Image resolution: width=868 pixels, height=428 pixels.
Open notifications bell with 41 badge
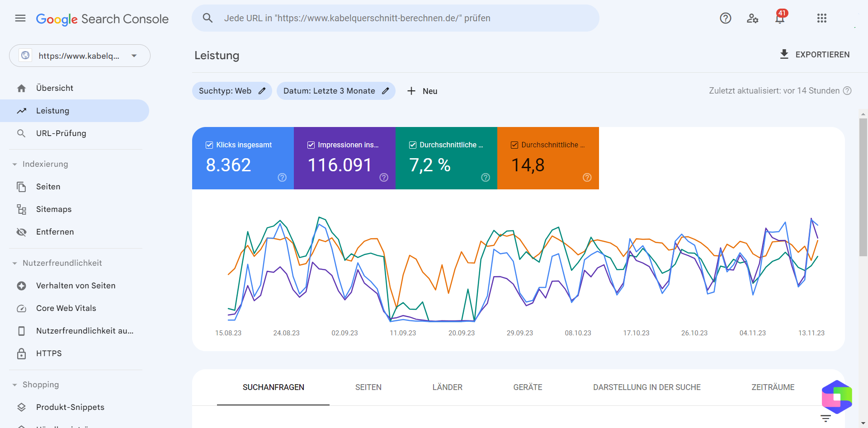click(x=780, y=17)
